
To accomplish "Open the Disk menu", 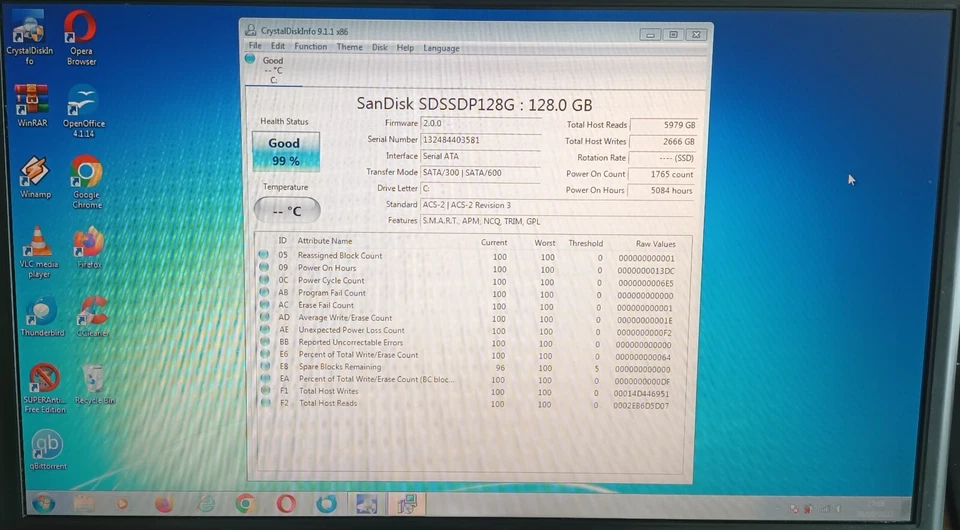I will tap(380, 47).
